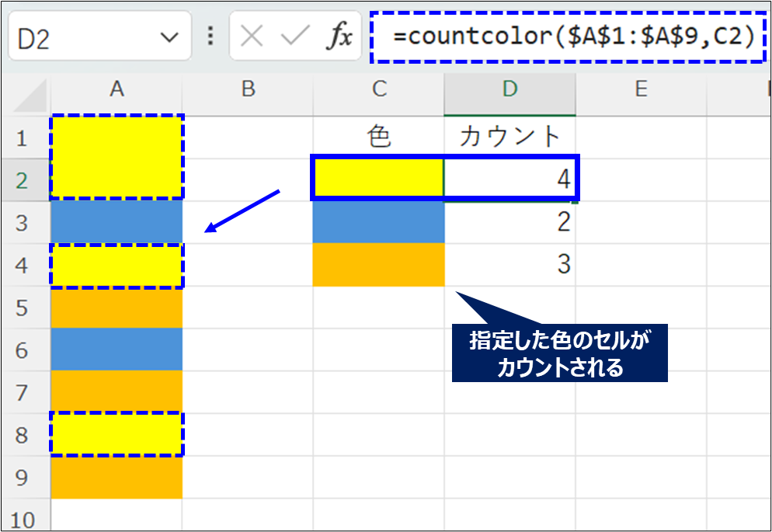The image size is (772, 532).
Task: Click the orange color cell C4
Action: pyautogui.click(x=378, y=266)
